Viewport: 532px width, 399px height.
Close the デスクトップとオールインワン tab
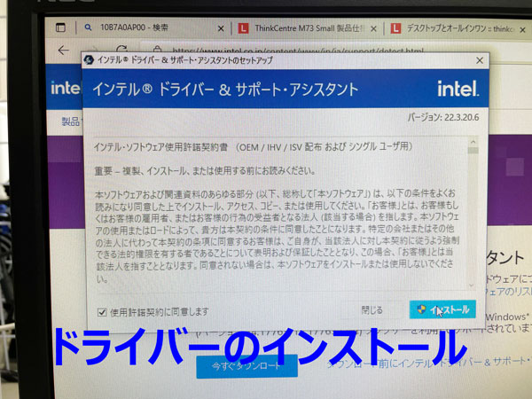pyautogui.click(x=523, y=30)
